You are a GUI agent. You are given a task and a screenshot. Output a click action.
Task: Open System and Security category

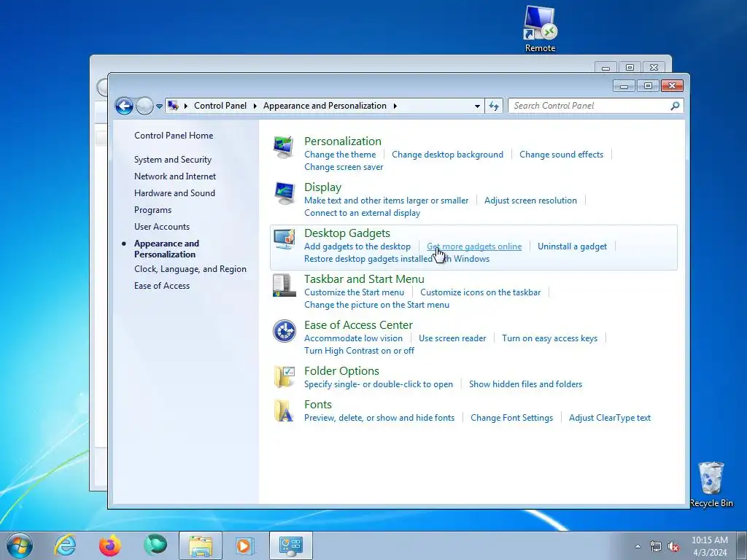(172, 160)
